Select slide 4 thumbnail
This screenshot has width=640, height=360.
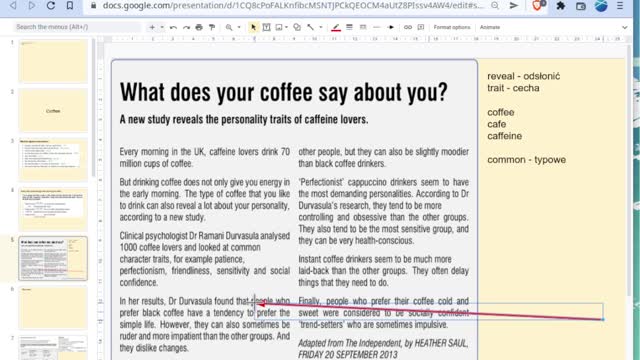53,209
